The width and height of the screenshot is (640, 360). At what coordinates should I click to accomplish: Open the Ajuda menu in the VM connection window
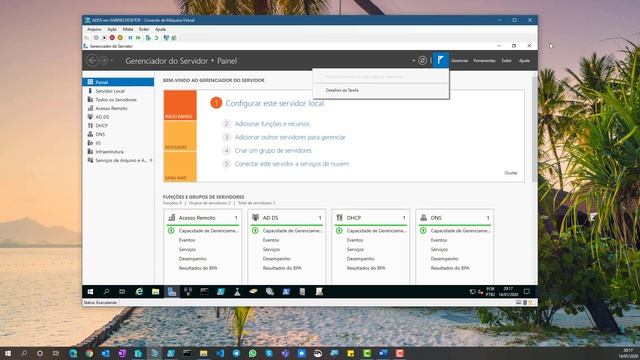[x=160, y=29]
